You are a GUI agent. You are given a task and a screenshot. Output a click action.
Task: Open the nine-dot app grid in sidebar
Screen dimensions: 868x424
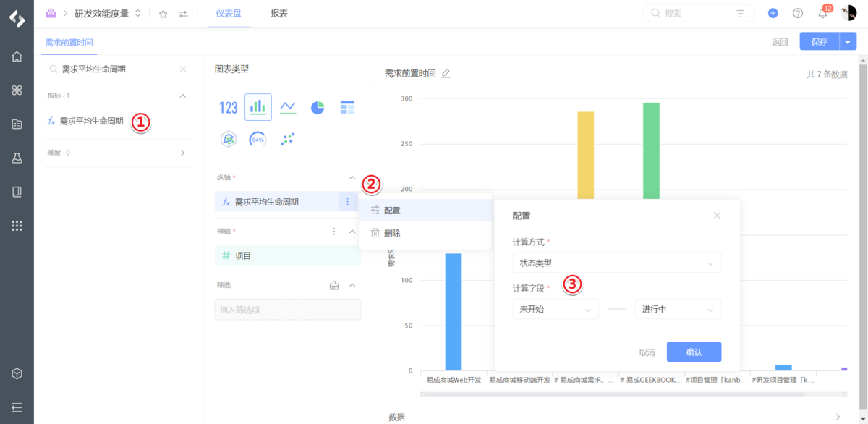(17, 226)
